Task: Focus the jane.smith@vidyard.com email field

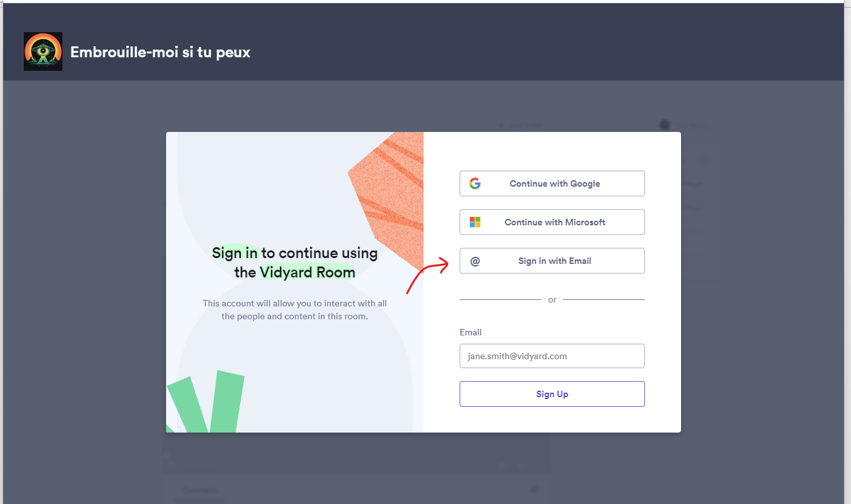Action: pyautogui.click(x=552, y=356)
